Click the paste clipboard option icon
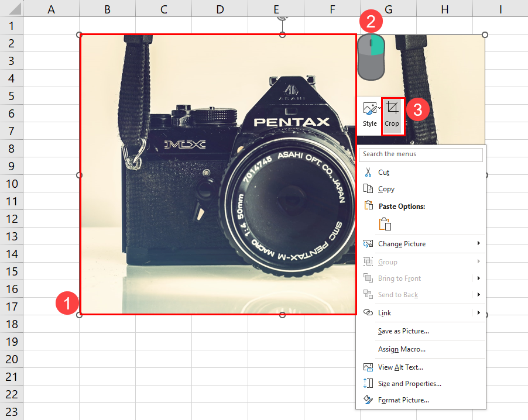This screenshot has width=528, height=420. [385, 224]
